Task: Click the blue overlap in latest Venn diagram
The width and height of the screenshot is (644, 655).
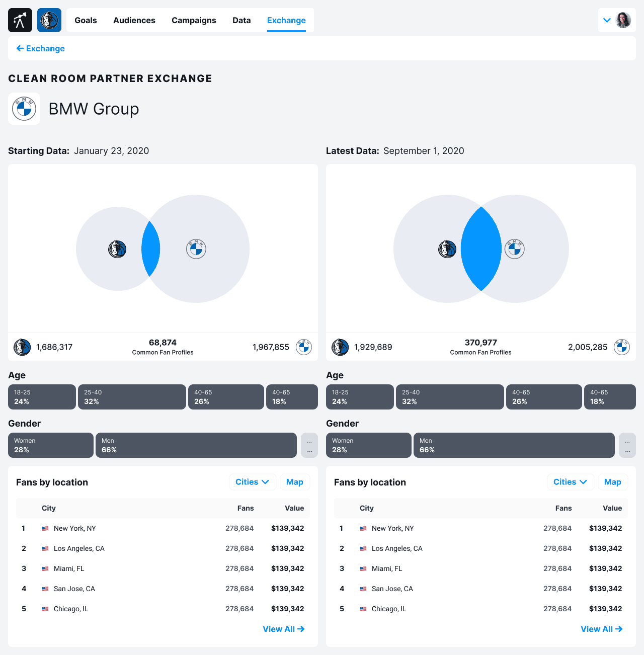Action: pos(481,249)
